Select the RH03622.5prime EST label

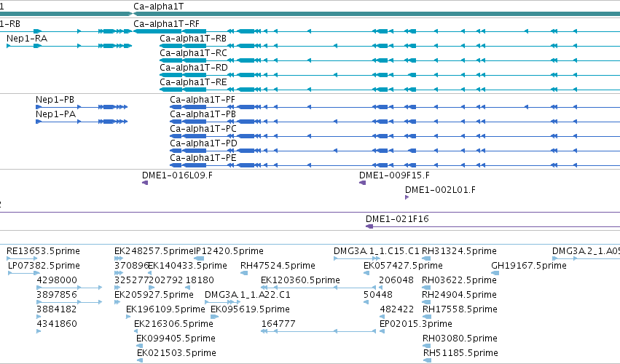459,280
